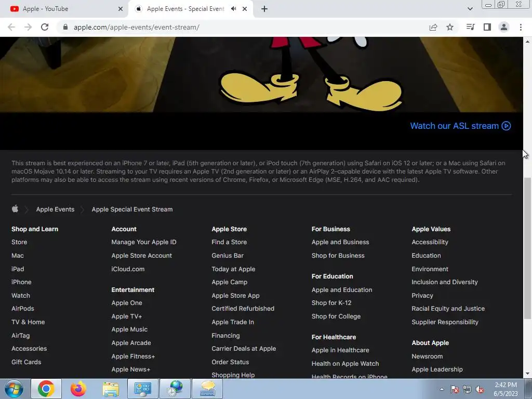Open the Accessibility footer link
The image size is (532, 399).
point(430,242)
